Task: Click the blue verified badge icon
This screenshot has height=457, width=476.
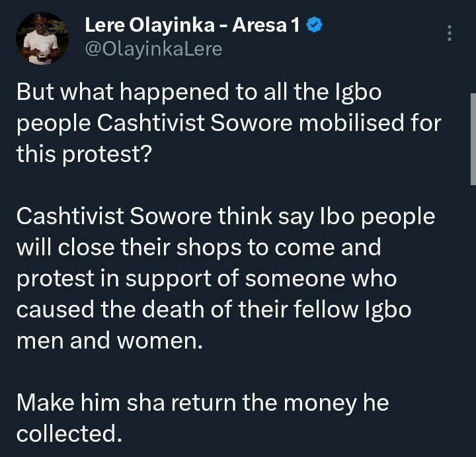Action: click(x=315, y=26)
